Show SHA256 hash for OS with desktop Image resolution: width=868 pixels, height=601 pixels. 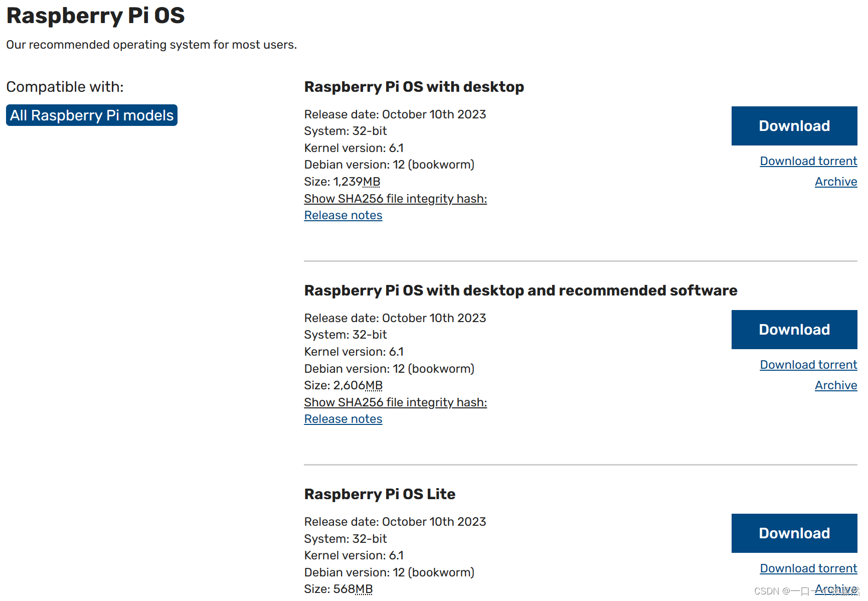coord(396,199)
